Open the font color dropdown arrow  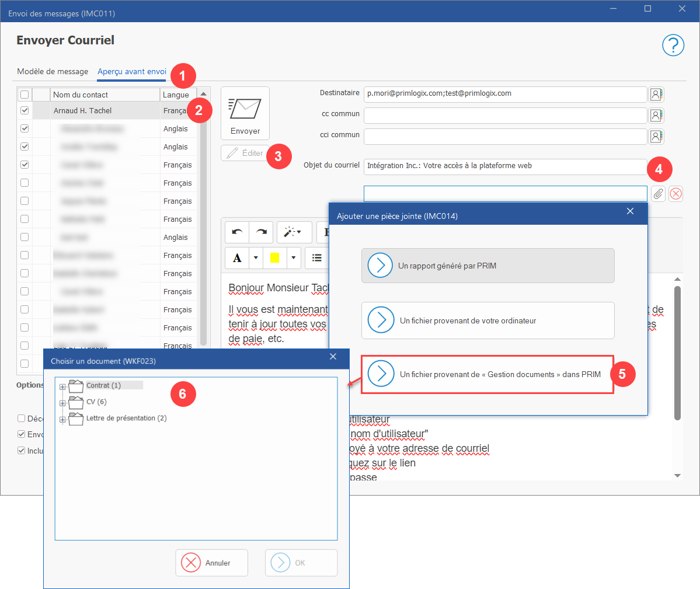(256, 258)
